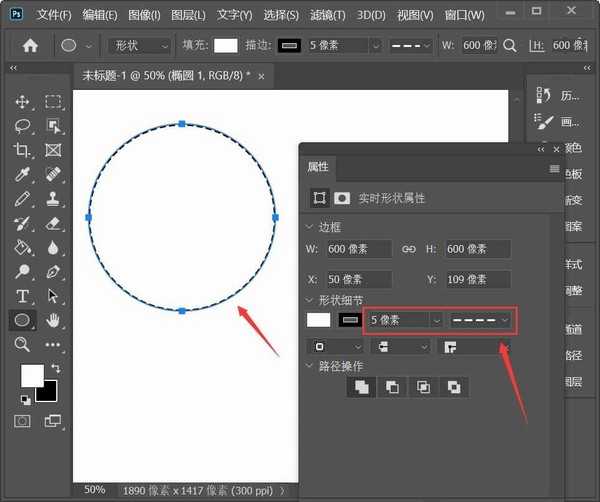Select the horizontal Type tool
Screen dimensions: 600x502
[22, 296]
